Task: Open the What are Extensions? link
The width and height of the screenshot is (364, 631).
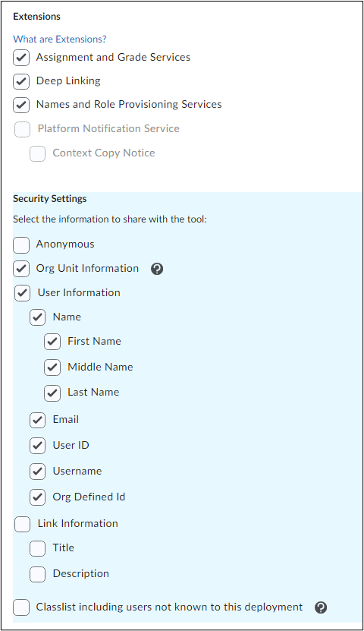Action: (59, 39)
